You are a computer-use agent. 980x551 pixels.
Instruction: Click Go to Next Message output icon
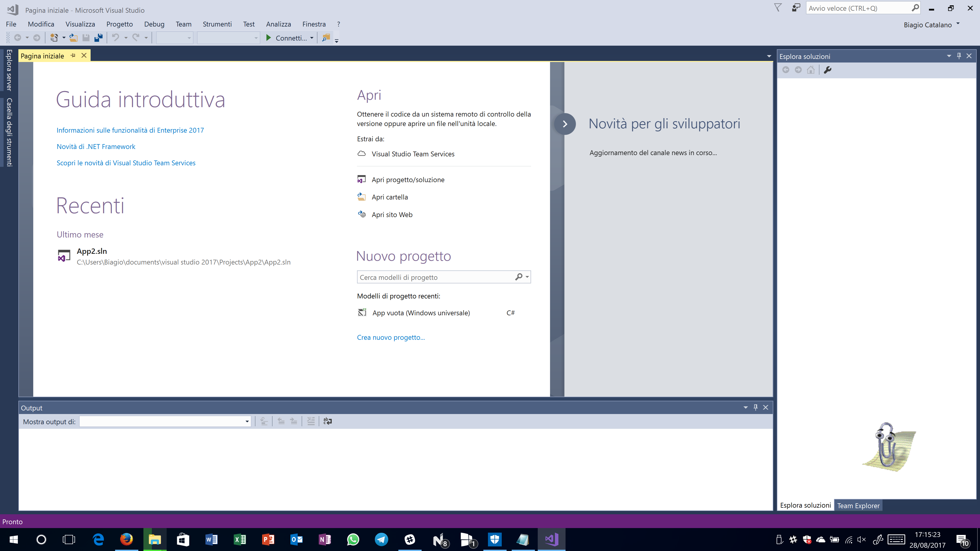coord(294,421)
